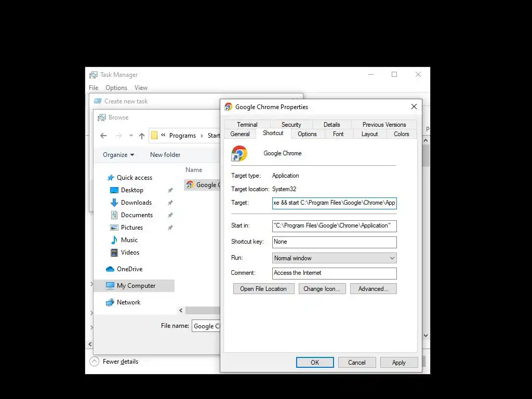The width and height of the screenshot is (532, 399).
Task: Select OneDrive in navigation pane
Action: (129, 269)
